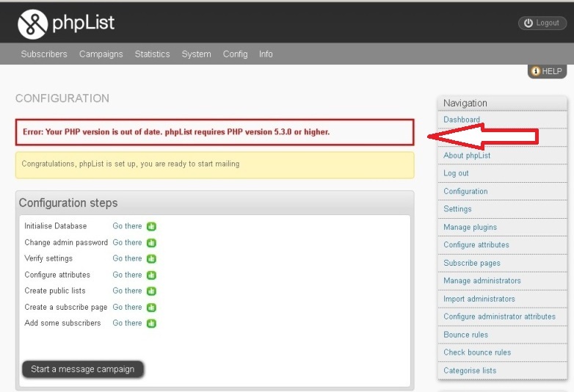The width and height of the screenshot is (574, 392).
Task: Start a message campaign
Action: (x=83, y=369)
